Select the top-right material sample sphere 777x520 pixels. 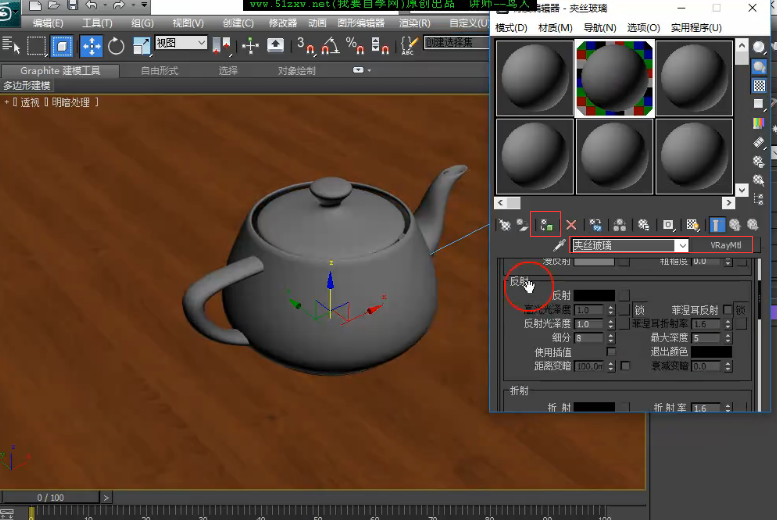pos(694,78)
